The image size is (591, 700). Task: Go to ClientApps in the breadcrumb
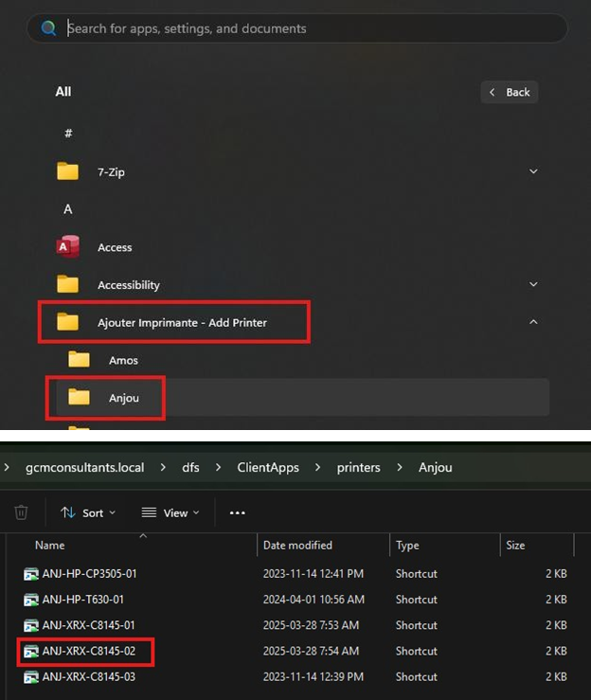(268, 467)
